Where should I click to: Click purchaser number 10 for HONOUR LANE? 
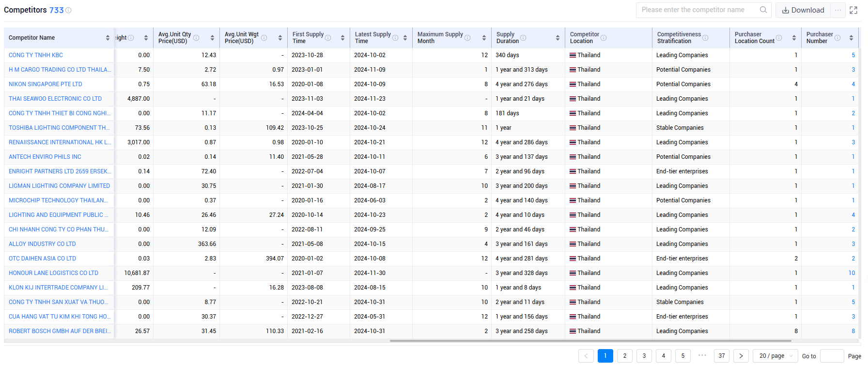pos(852,273)
